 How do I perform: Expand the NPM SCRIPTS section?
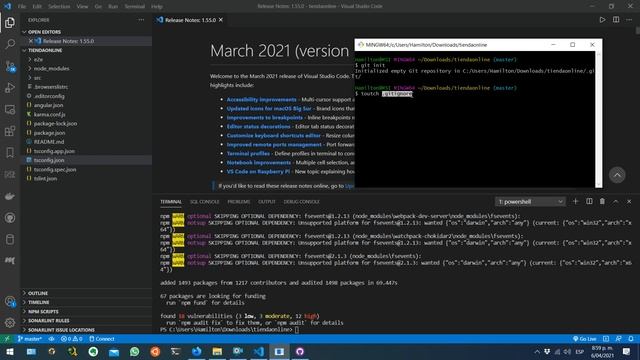click(x=43, y=311)
